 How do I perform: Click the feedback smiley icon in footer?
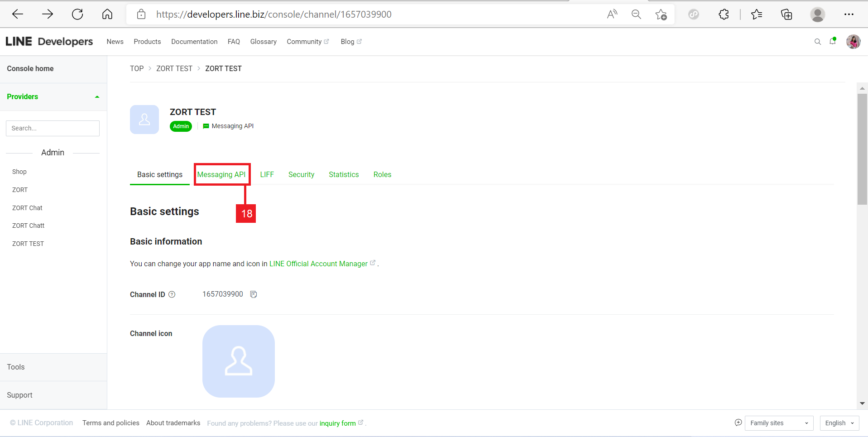pyautogui.click(x=738, y=423)
